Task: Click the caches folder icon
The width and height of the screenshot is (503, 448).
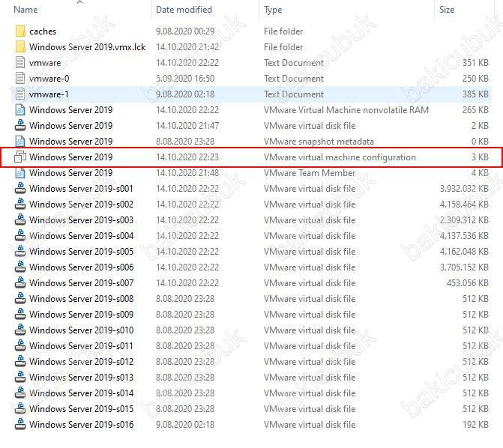Action: click(x=20, y=31)
